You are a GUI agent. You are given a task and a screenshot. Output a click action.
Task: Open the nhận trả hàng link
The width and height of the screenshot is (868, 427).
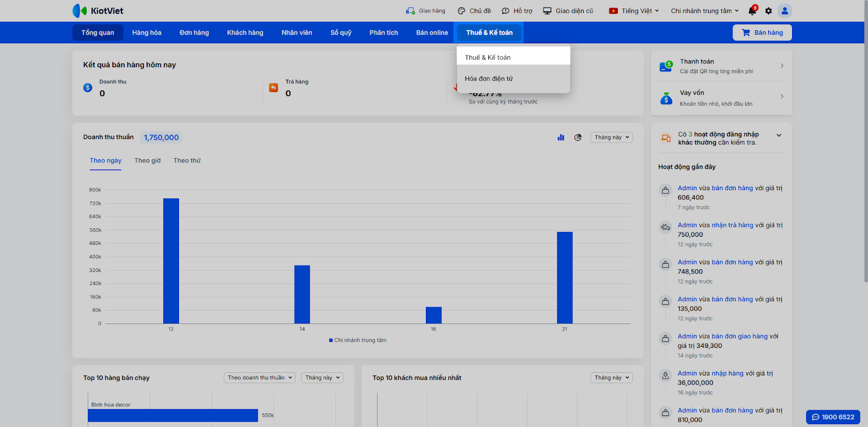[x=732, y=225]
